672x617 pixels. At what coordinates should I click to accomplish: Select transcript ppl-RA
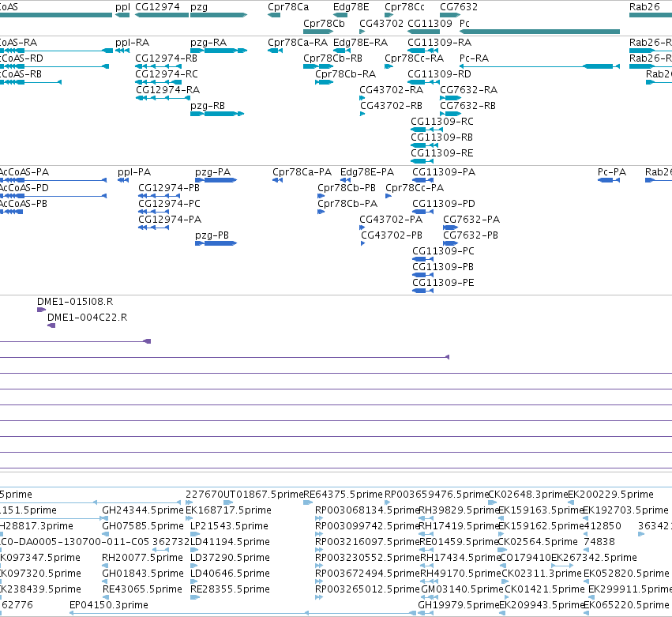pyautogui.click(x=133, y=43)
